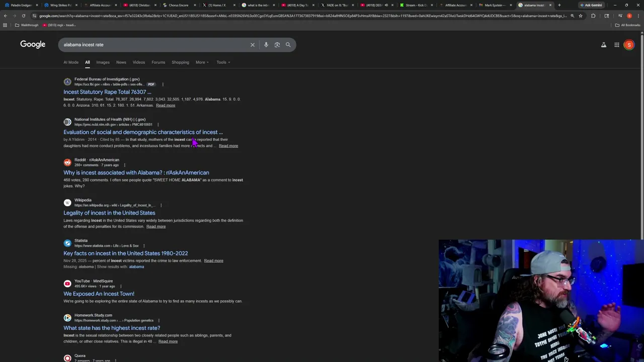
Task: Expand the More search filters dropdown
Action: tap(202, 62)
